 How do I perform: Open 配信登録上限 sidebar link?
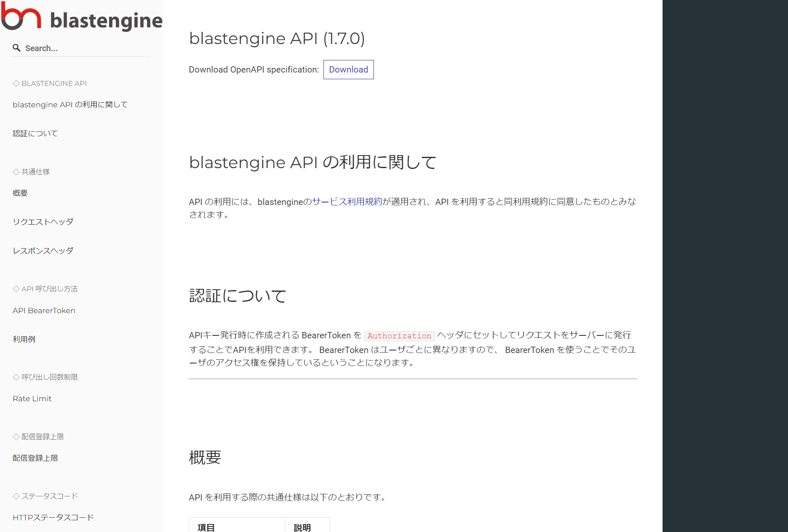(35, 458)
